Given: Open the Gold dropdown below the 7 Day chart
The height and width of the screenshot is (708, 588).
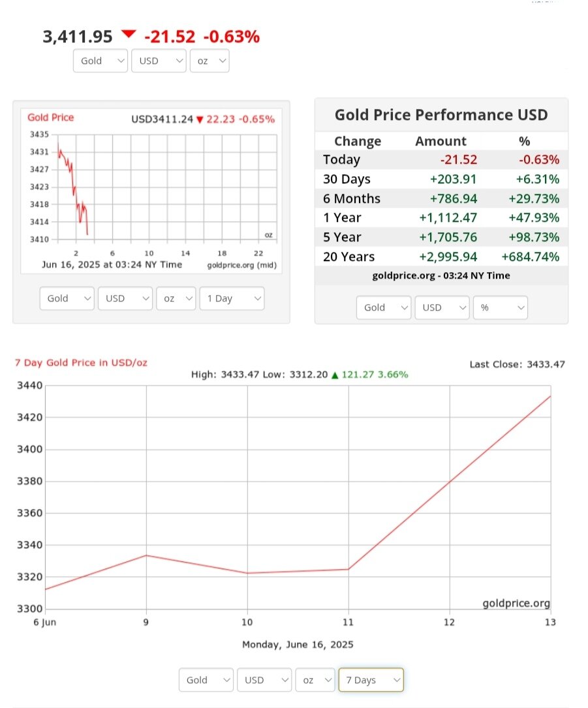Looking at the screenshot, I should click(x=206, y=680).
